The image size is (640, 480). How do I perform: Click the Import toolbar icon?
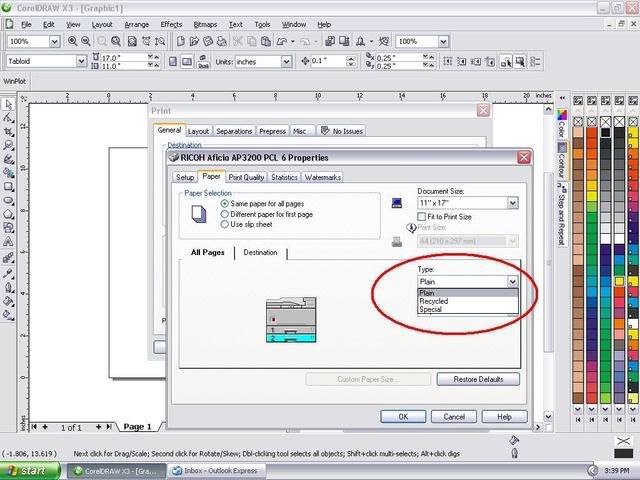coord(330,41)
